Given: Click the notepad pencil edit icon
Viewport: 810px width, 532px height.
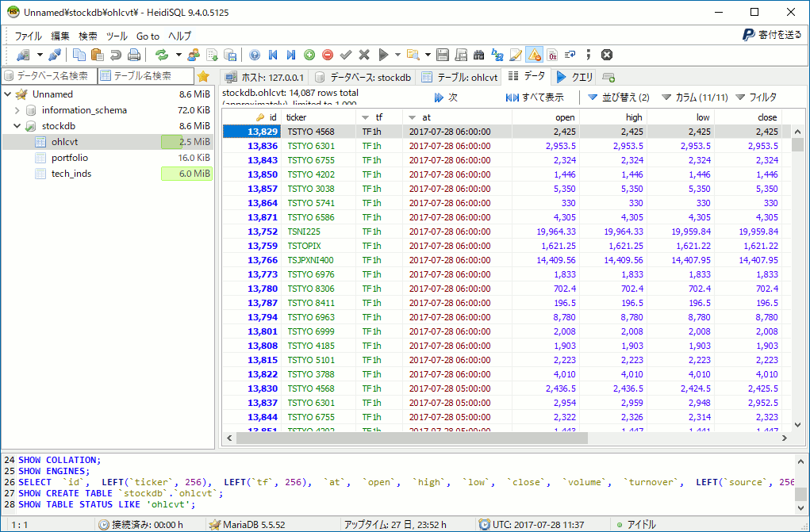Looking at the screenshot, I should (x=516, y=55).
